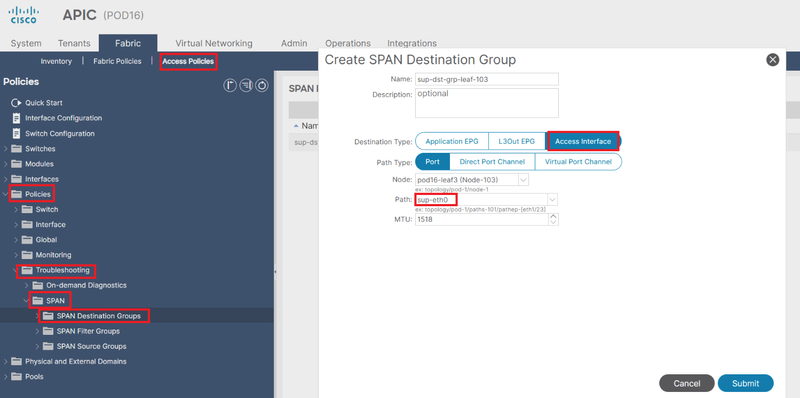Go to Access Policies submenu
The image size is (800, 398).
click(x=188, y=62)
